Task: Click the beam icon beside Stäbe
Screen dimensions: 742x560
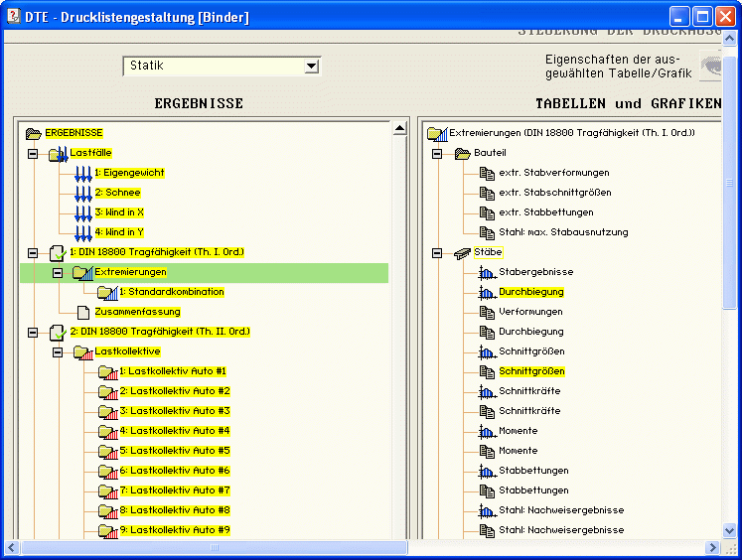Action: pos(462,253)
